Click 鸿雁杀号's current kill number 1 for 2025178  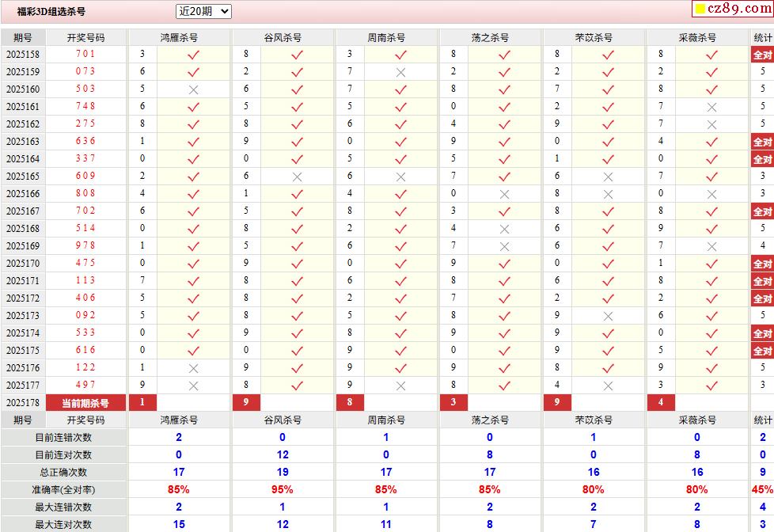pos(142,402)
